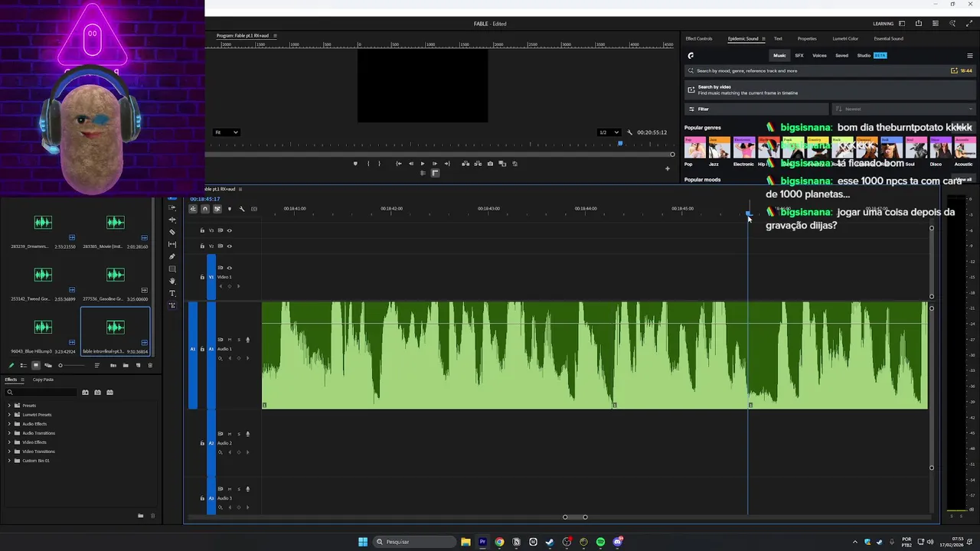Screen dimensions: 980x551
Task: Click the trash icon in the Project panel
Action: [x=150, y=365]
